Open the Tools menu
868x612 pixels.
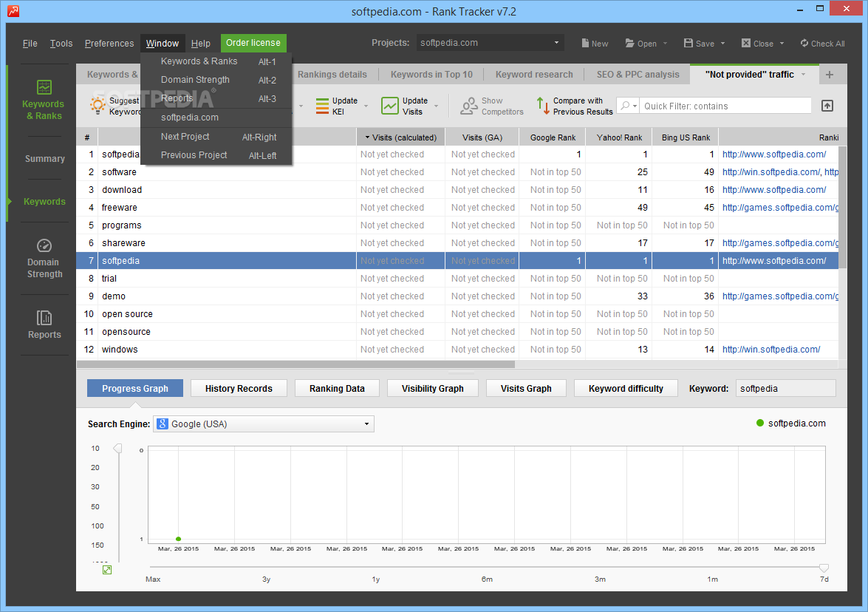point(61,43)
